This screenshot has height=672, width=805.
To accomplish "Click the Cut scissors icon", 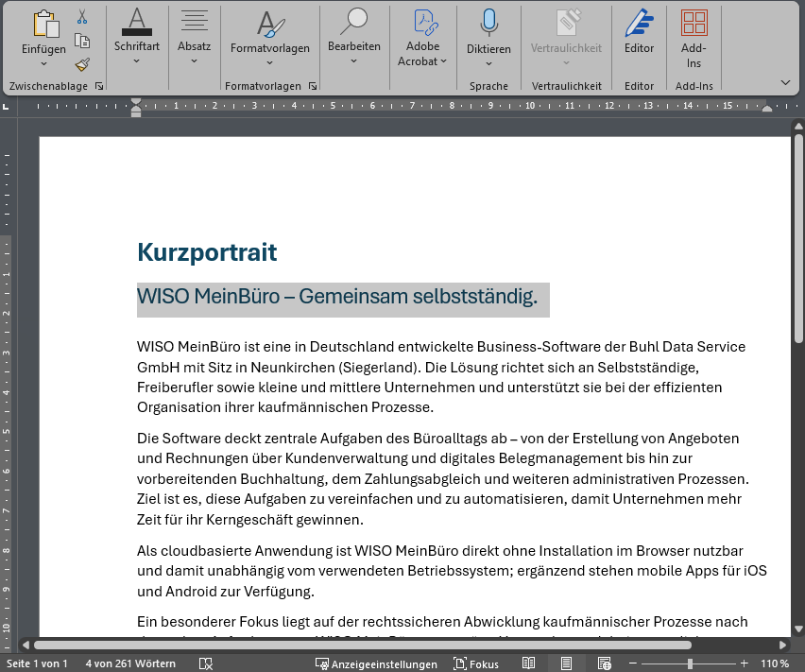I will point(82,15).
